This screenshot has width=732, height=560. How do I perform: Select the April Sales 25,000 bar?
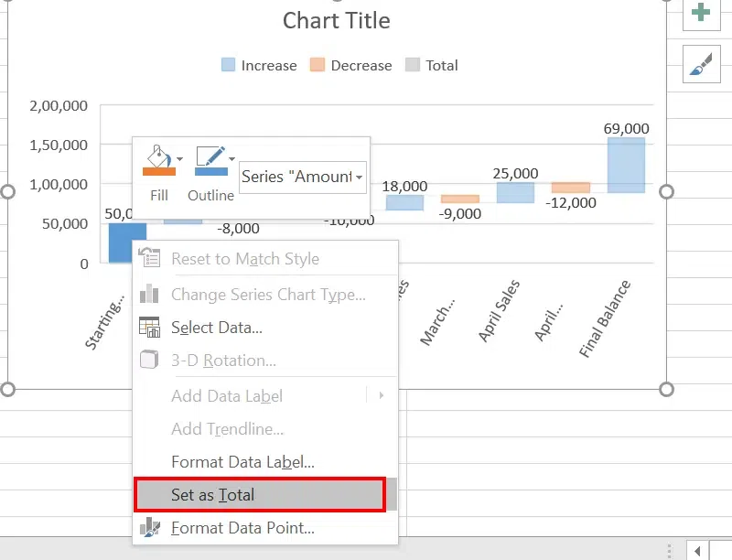515,192
